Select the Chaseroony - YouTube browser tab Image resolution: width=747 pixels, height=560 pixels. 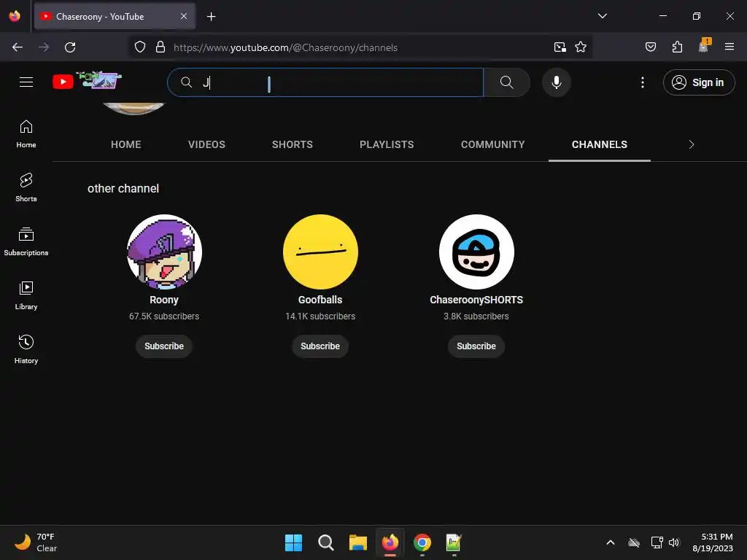point(115,16)
